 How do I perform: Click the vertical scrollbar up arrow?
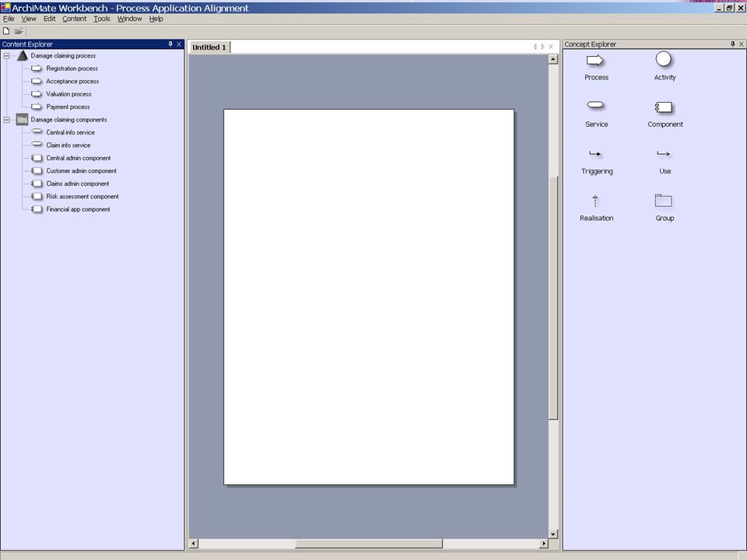pos(553,60)
